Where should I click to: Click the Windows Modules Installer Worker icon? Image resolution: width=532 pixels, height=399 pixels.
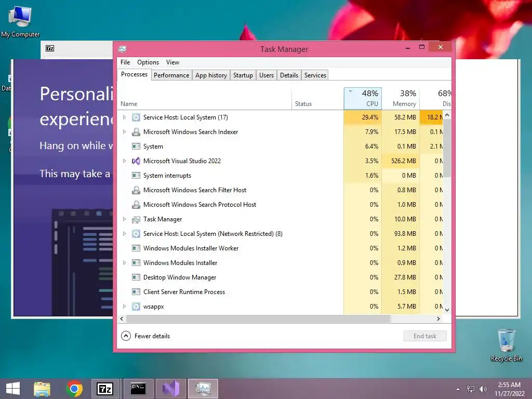[136, 248]
